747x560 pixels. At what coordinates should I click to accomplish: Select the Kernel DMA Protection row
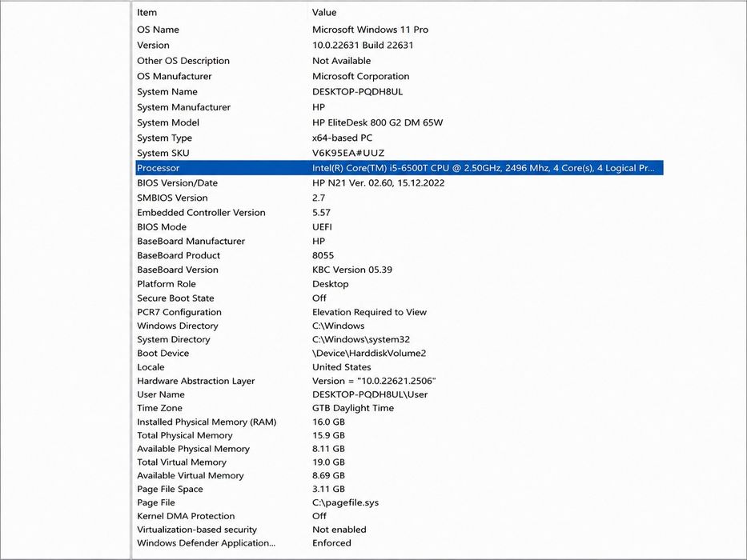pos(400,516)
